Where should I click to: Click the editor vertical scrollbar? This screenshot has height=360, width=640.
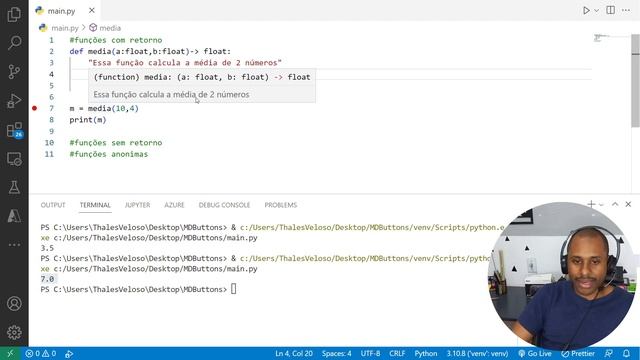pos(636,82)
